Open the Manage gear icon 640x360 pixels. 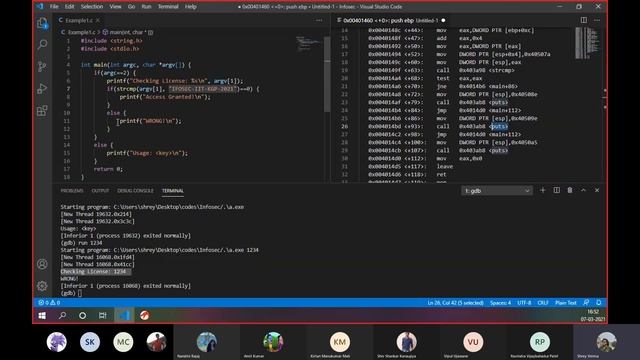click(42, 286)
